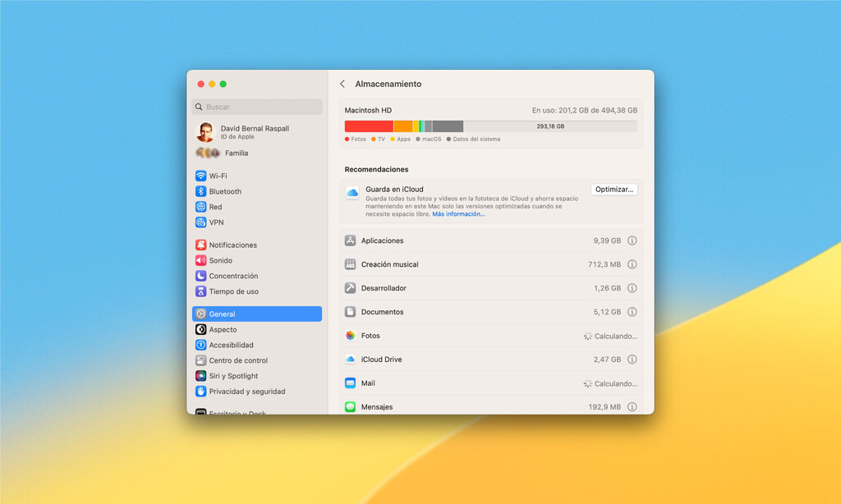Viewport: 841px width, 504px height.
Task: Show info for Mensajes 192,9 MB
Action: point(632,407)
